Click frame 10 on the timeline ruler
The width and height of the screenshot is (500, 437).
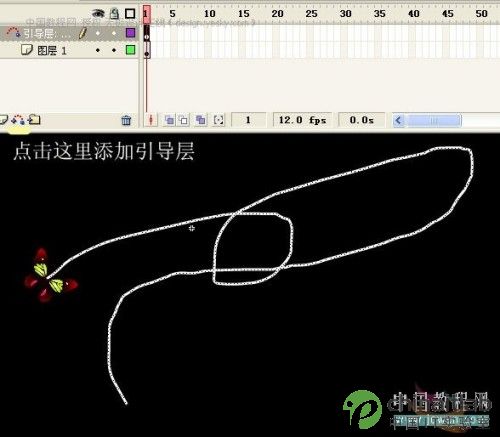pyautogui.click(x=209, y=14)
